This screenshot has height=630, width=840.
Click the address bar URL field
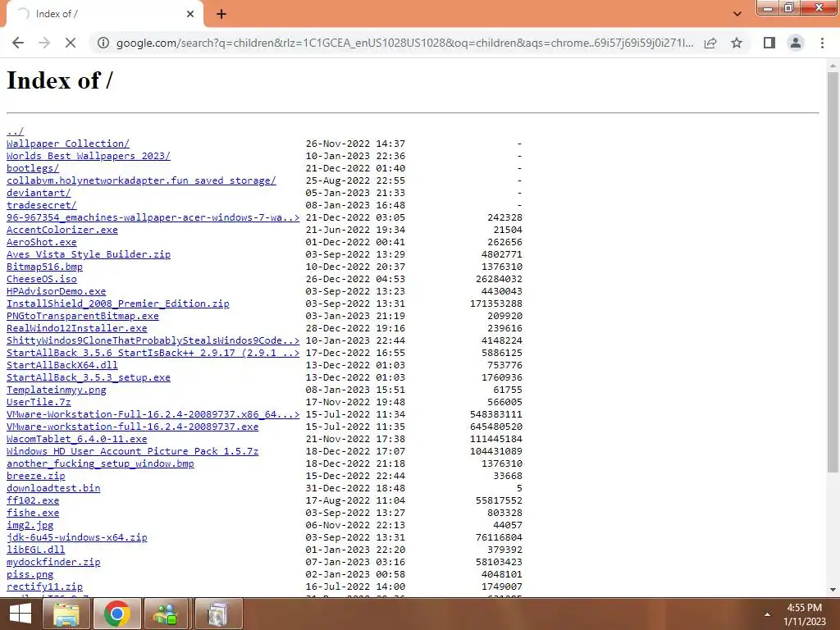point(404,43)
